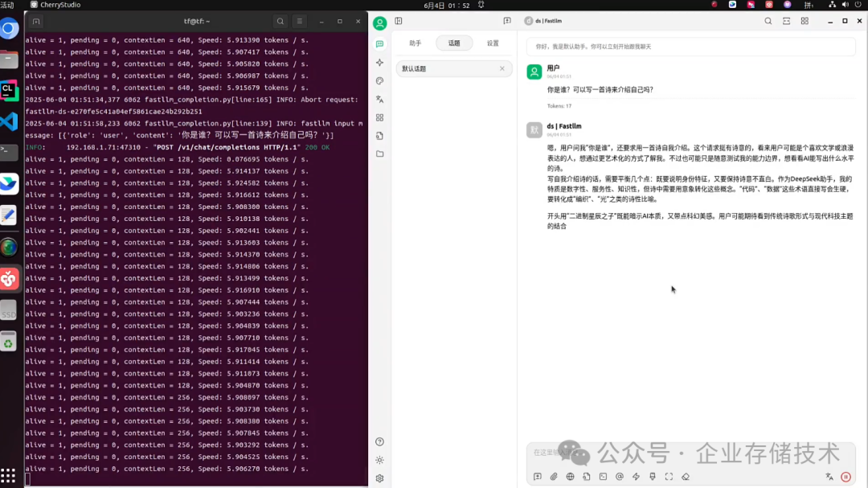Click the 活动 Activities button
Image resolution: width=868 pixels, height=488 pixels.
7,5
